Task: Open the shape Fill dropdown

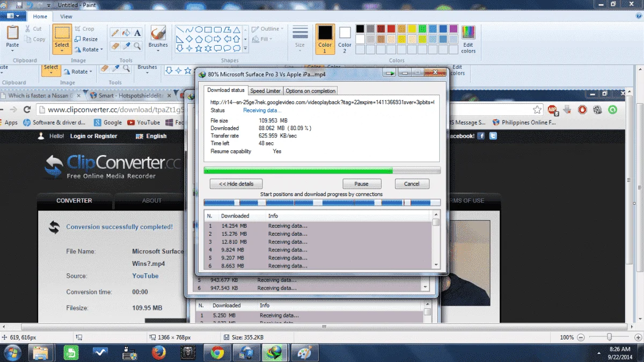Action: [263, 39]
